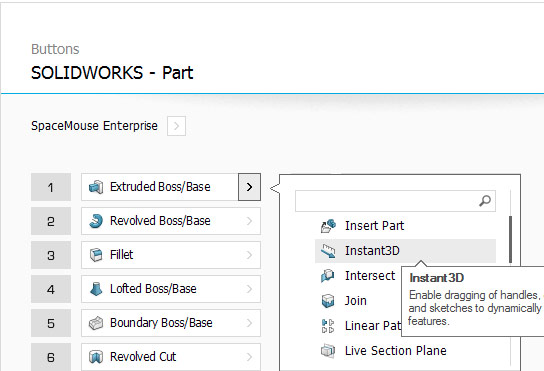Click the command search input field
This screenshot has height=371, width=544.
[395, 201]
